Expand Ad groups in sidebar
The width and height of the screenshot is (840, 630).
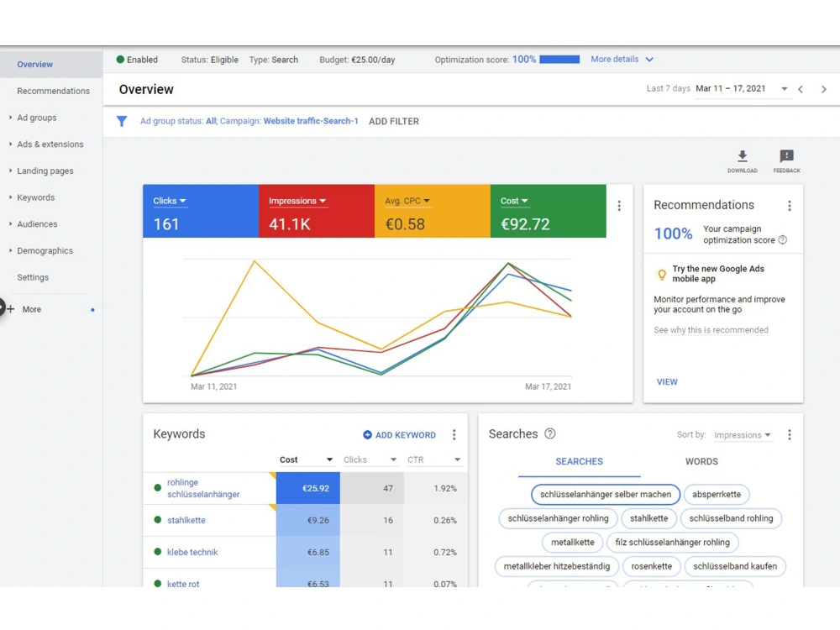click(x=10, y=118)
